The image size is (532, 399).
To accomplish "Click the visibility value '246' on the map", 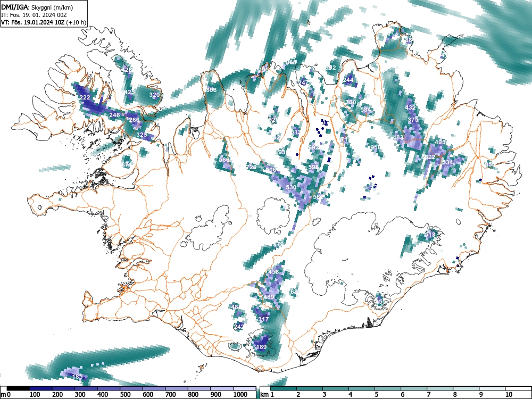I will tap(115, 115).
